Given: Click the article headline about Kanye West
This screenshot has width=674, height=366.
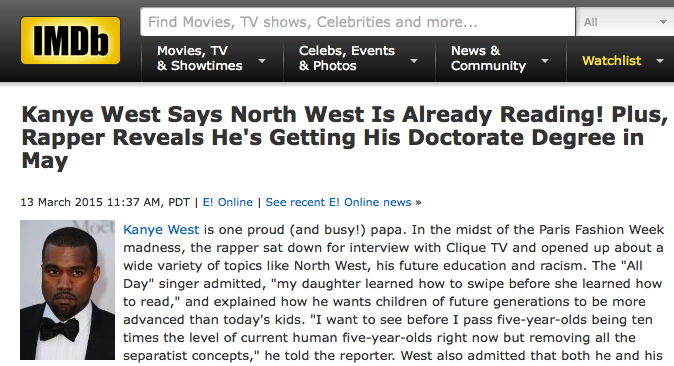Looking at the screenshot, I should (x=344, y=138).
